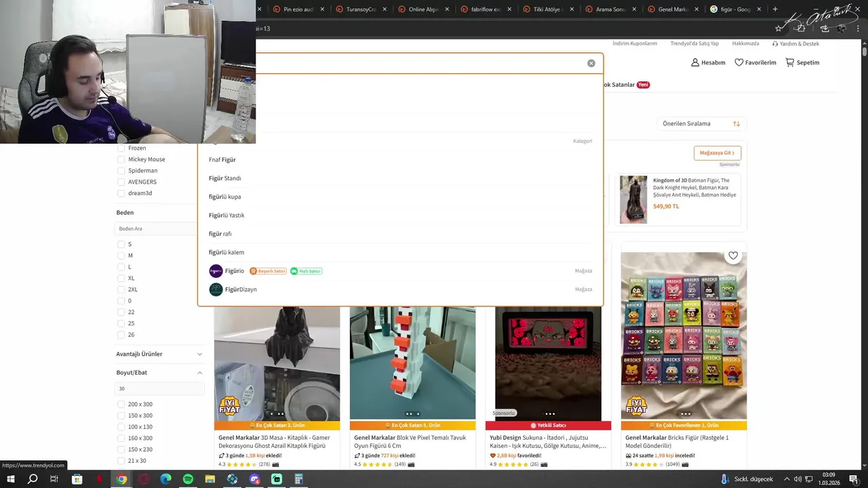Switch to Chrome on the taskbar
Image resolution: width=868 pixels, height=488 pixels.
121,479
